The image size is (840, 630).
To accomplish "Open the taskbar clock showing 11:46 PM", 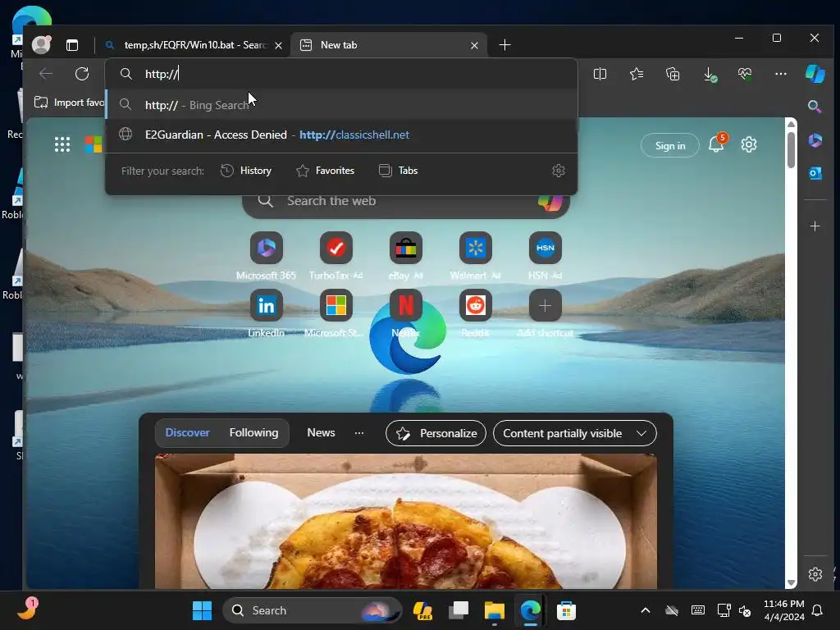I will click(x=783, y=610).
